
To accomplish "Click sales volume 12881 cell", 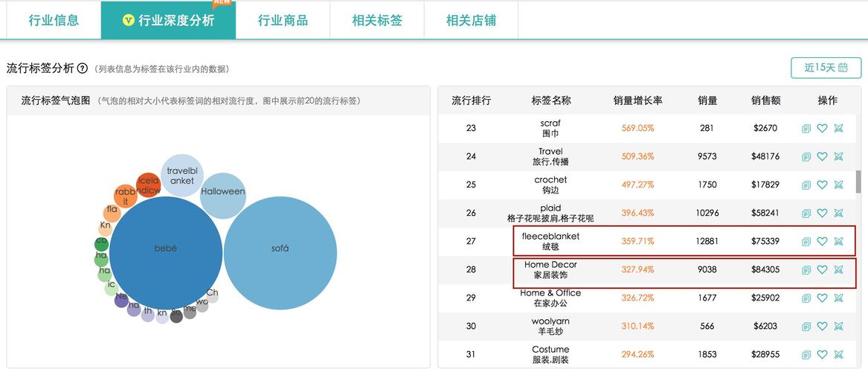I will click(707, 241).
